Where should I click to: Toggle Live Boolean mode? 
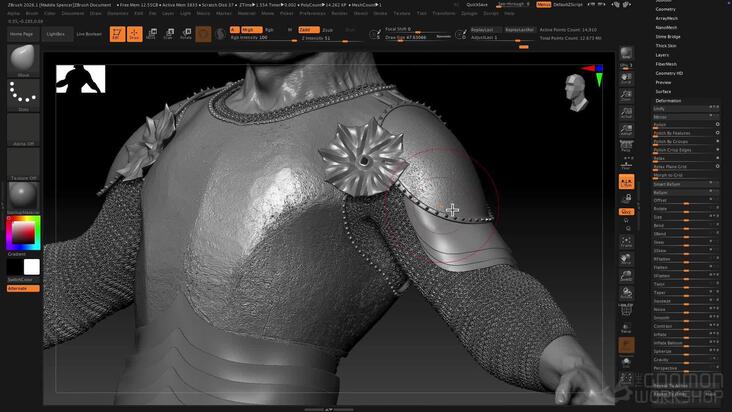pos(89,34)
